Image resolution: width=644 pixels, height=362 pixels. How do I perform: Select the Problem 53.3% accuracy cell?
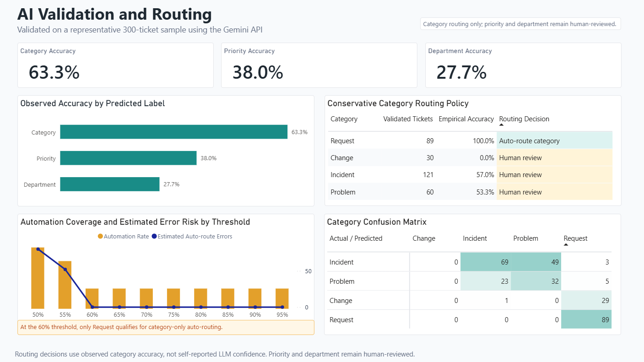pyautogui.click(x=466, y=192)
